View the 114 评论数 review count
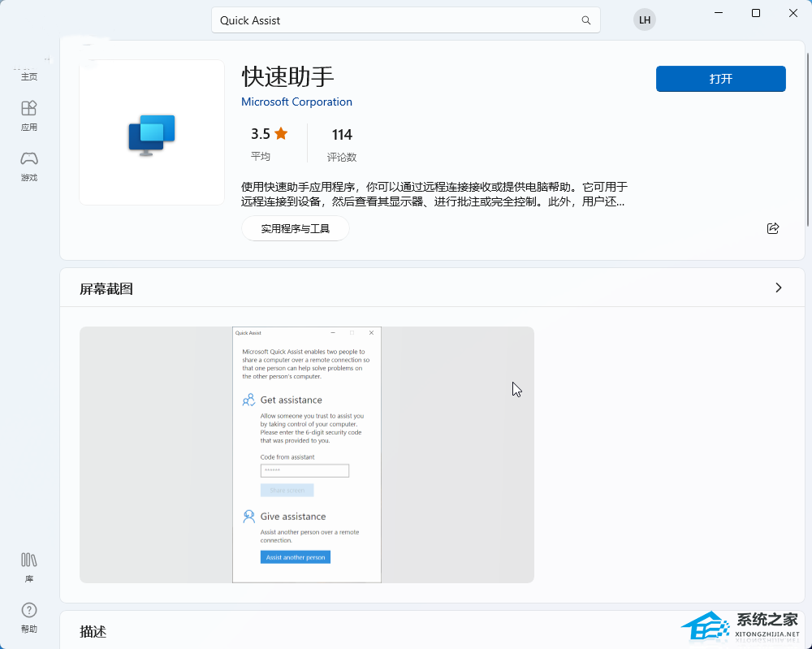The width and height of the screenshot is (812, 649). tap(342, 143)
